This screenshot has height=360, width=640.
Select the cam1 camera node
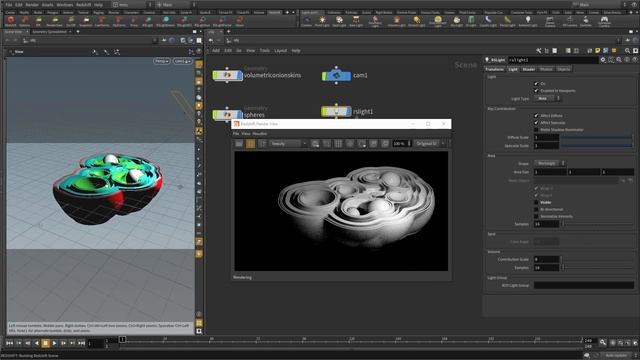point(336,76)
